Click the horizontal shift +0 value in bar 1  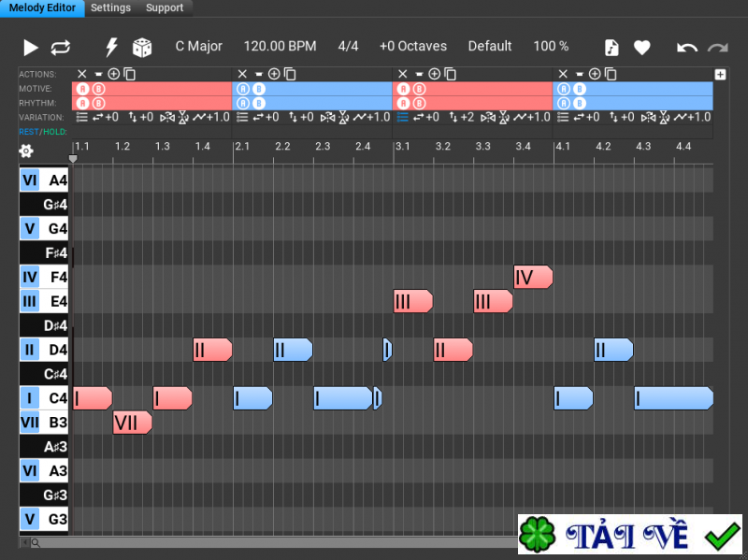[111, 118]
